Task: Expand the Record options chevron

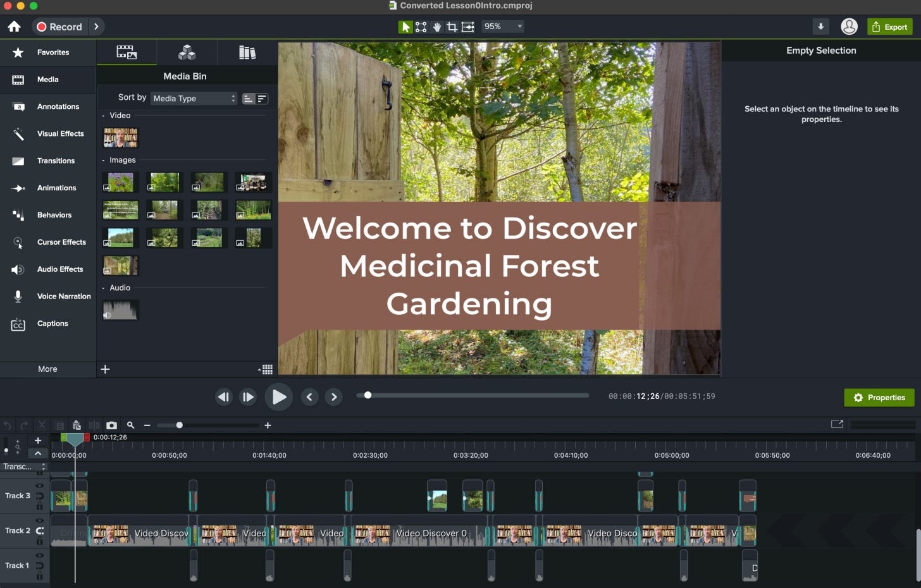Action: pos(96,27)
